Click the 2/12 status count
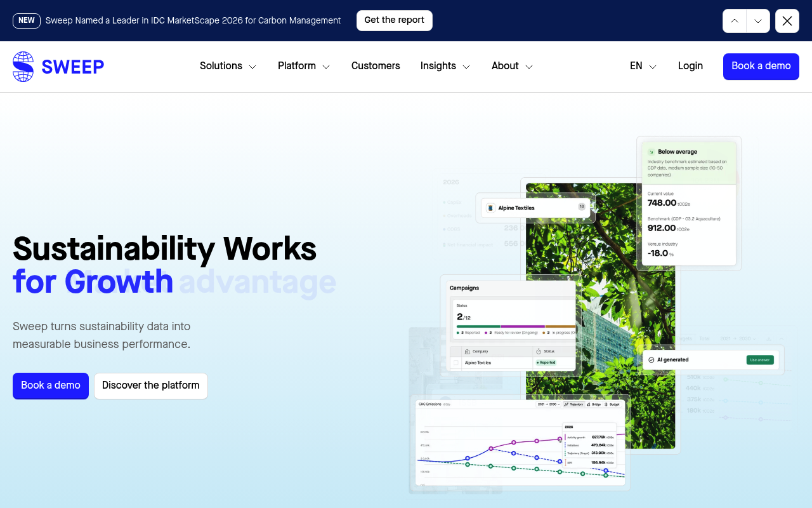The image size is (812, 508). (464, 317)
